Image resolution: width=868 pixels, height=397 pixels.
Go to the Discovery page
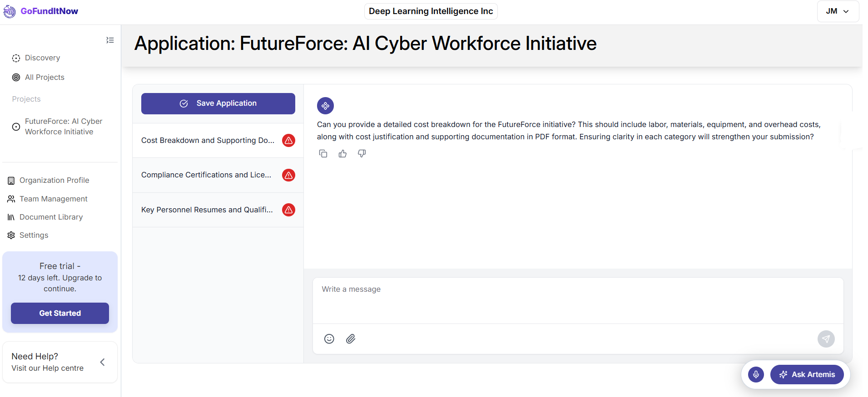point(42,58)
